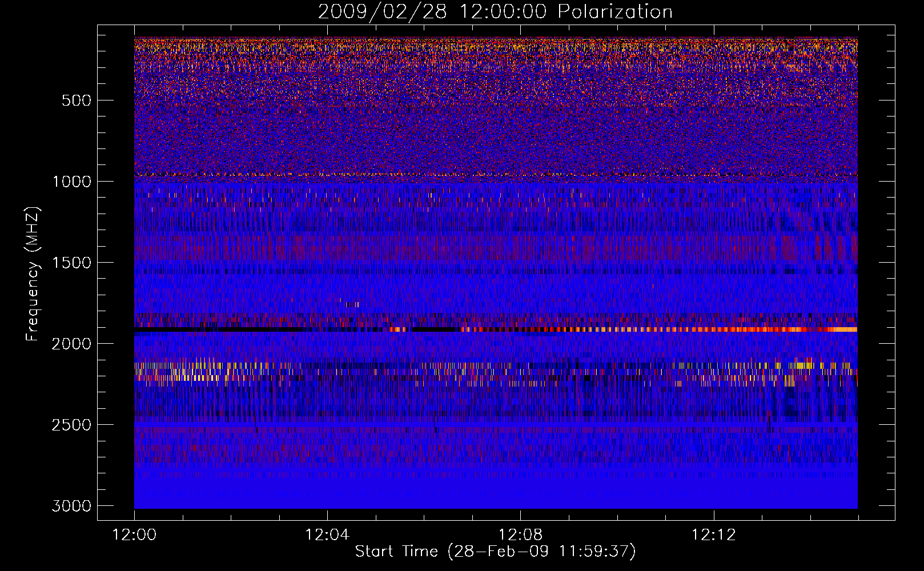
Task: Click the 3000 frequency tick label
Action: point(71,506)
